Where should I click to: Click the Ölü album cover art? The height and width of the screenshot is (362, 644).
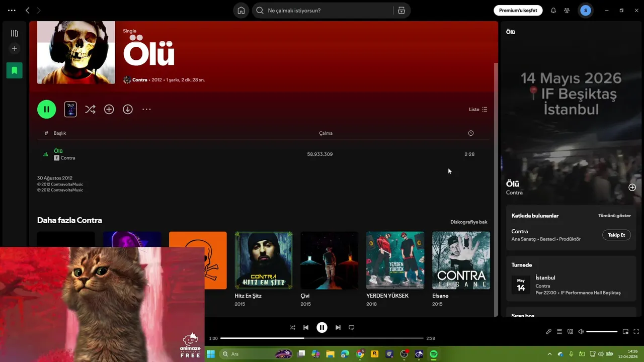coord(76,52)
